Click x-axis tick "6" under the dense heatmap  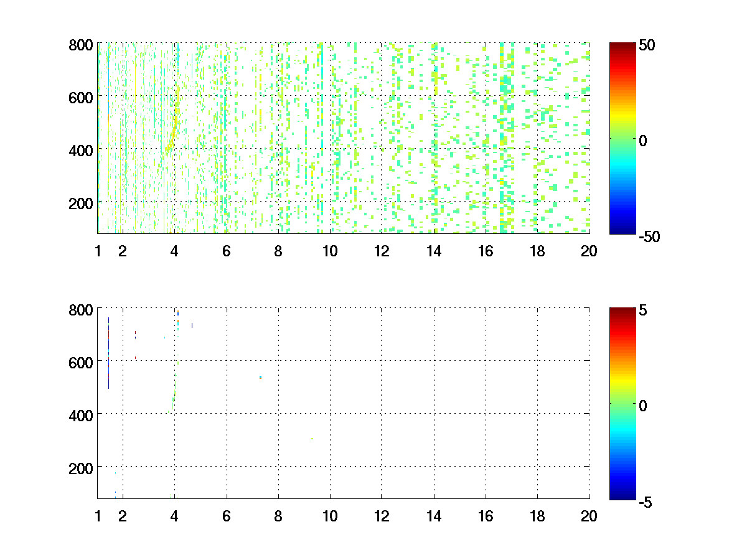point(226,251)
